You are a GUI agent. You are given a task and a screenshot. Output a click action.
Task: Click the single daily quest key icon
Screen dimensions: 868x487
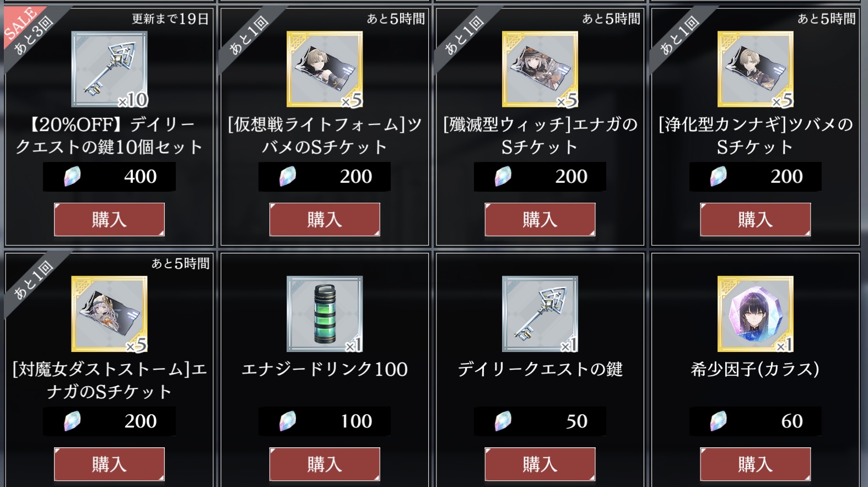[x=540, y=314]
